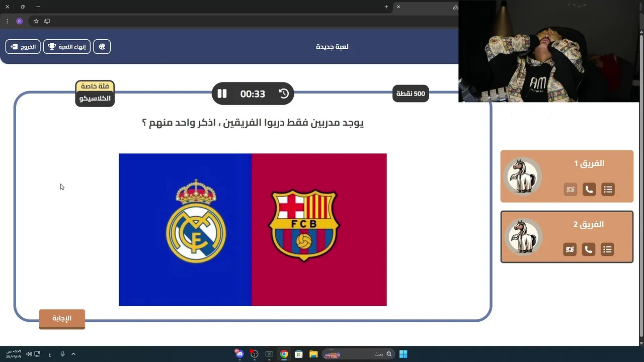Pause the question countdown timer
This screenshot has width=644, height=362.
[222, 94]
